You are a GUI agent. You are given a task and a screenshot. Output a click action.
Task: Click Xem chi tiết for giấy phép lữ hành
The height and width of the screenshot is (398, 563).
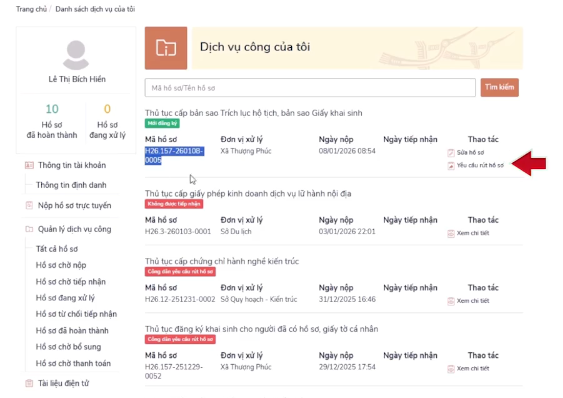(x=473, y=233)
